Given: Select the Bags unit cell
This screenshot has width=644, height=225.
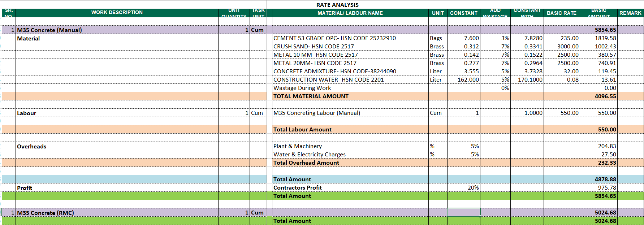Looking at the screenshot, I should pos(438,38).
